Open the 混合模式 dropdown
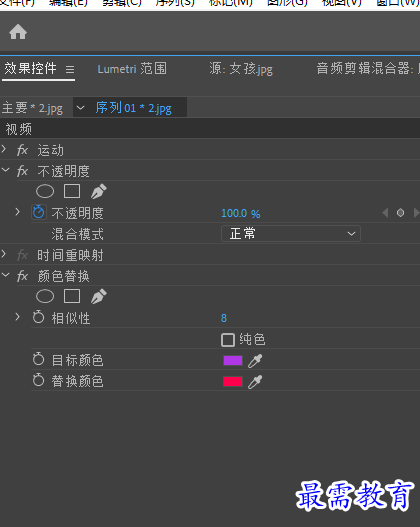This screenshot has height=527, width=420. click(x=291, y=234)
